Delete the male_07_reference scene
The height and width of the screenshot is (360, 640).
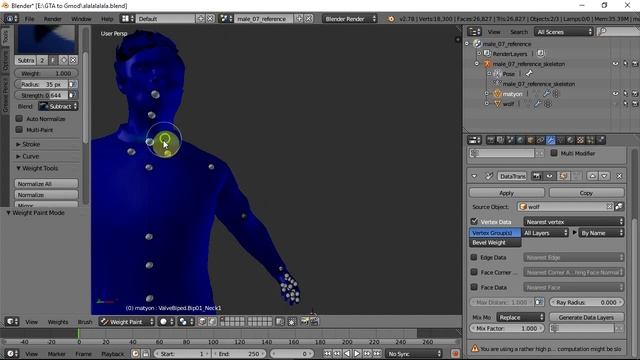(309, 19)
